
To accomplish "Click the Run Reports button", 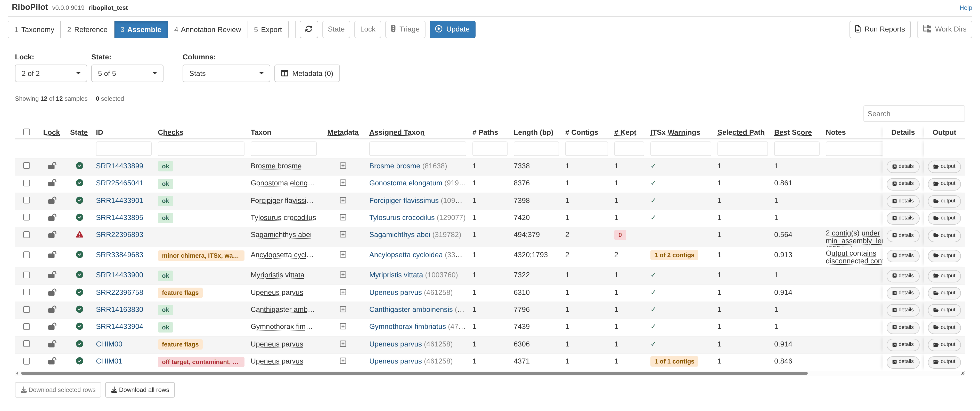I will coord(880,29).
